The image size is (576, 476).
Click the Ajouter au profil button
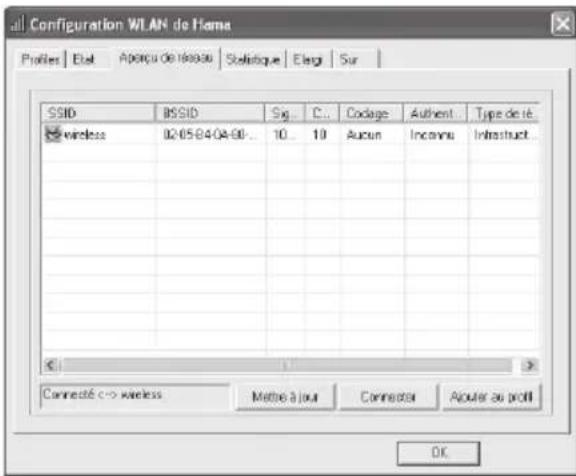point(492,397)
